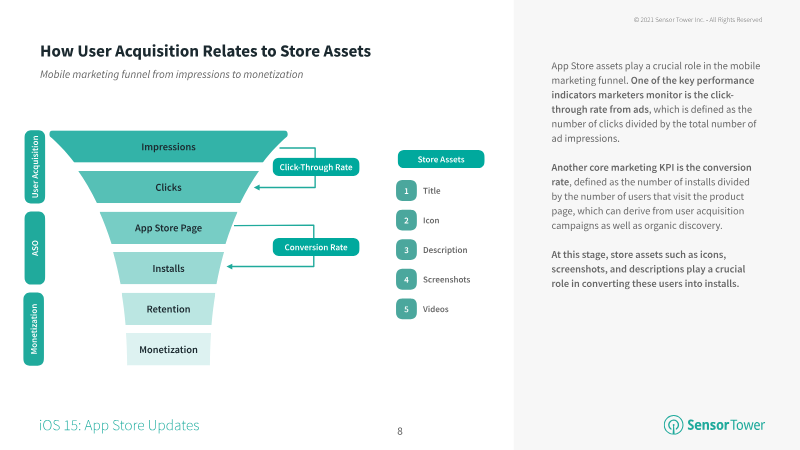This screenshot has height=450, width=800.
Task: Click the page number 8 in the footer
Action: tap(400, 431)
